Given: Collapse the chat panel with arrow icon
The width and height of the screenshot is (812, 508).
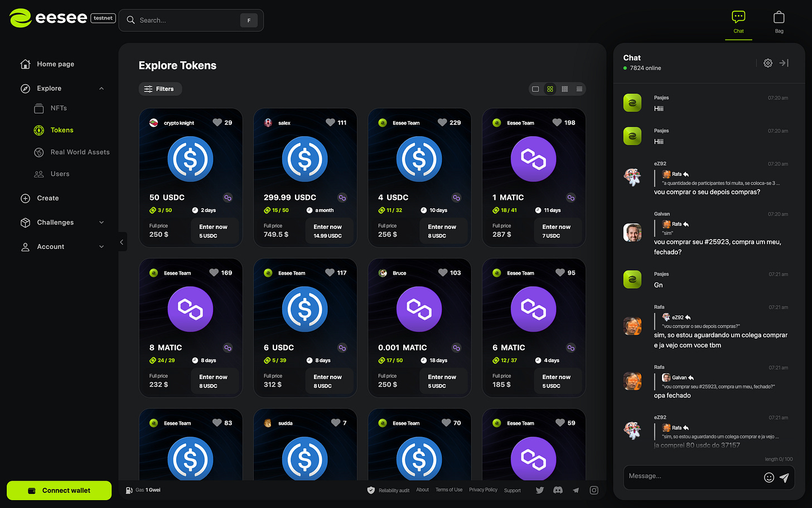Looking at the screenshot, I should (784, 63).
